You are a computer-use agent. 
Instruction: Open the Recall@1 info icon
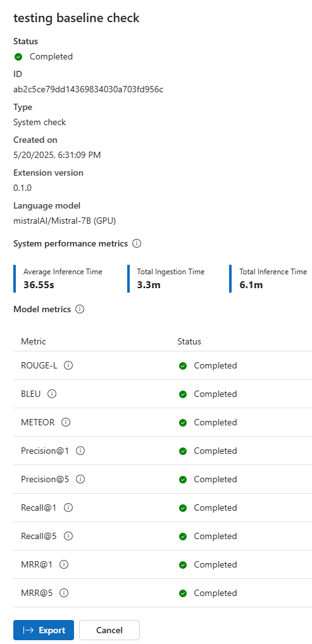[x=68, y=507]
